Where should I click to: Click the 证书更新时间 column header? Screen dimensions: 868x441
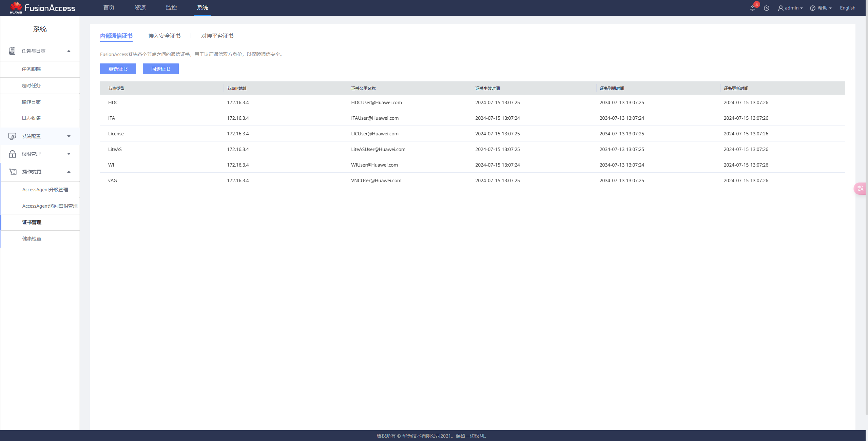736,89
